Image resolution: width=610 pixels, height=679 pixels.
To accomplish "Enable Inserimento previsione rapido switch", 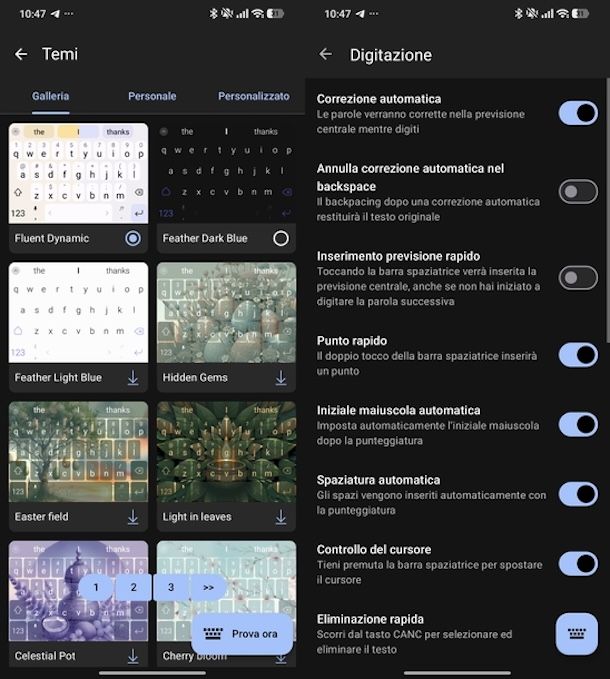I will [x=578, y=278].
